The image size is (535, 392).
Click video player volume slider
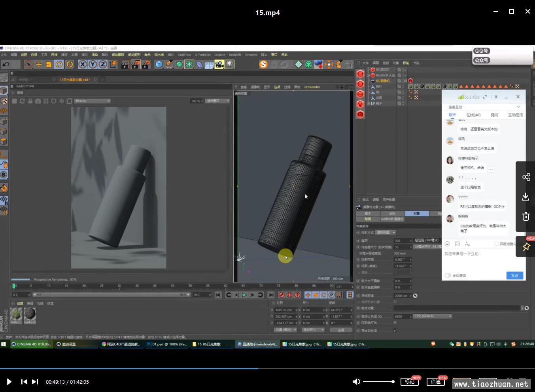tap(378, 382)
